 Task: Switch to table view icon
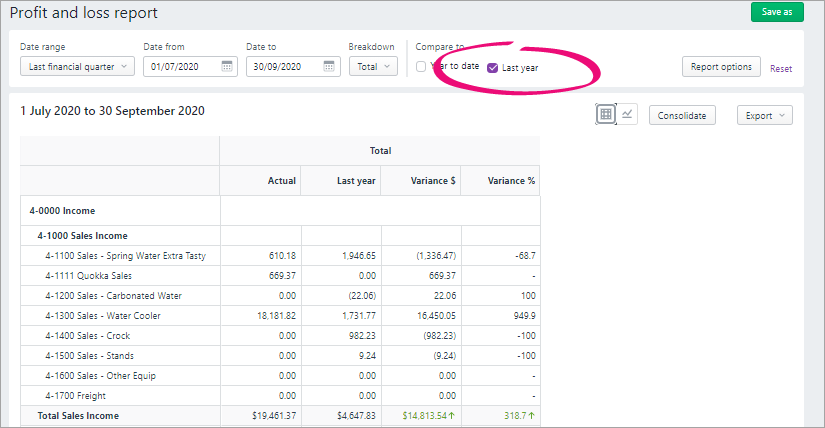[605, 115]
